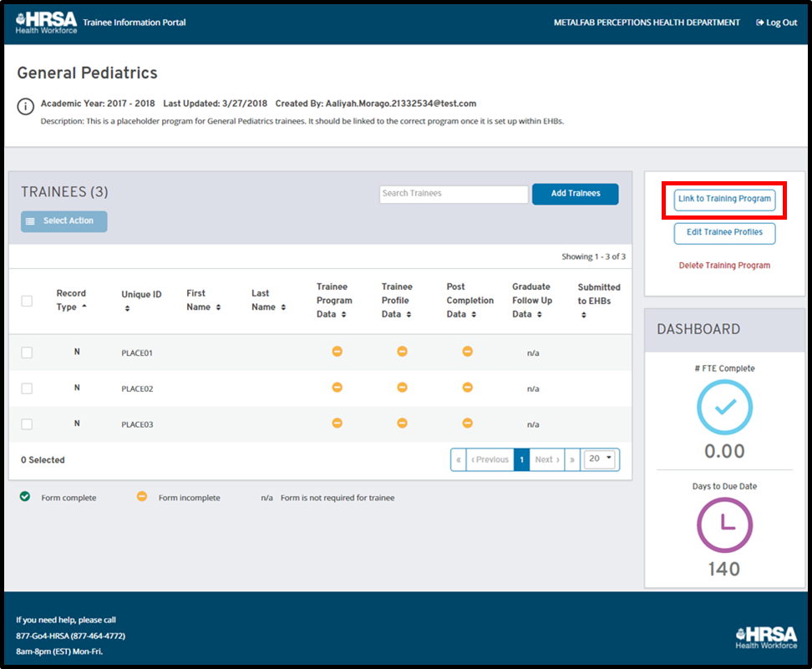The height and width of the screenshot is (669, 812).
Task: Click the Link to Training Program button
Action: click(724, 200)
